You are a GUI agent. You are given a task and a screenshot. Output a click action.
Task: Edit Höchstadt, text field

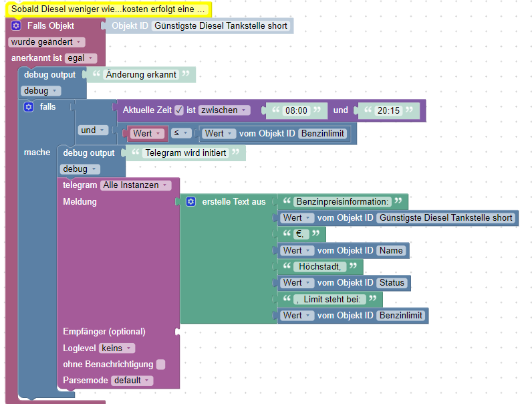click(x=319, y=266)
